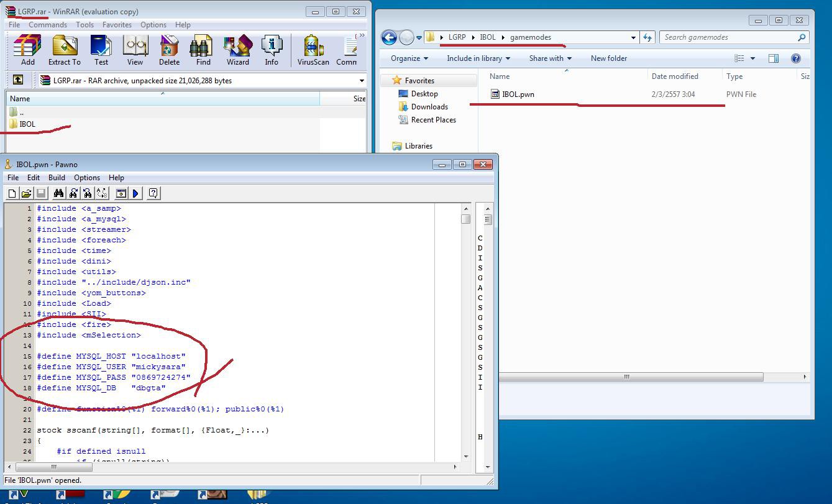Click the Replace A-to-B icon in Pawno

(102, 193)
